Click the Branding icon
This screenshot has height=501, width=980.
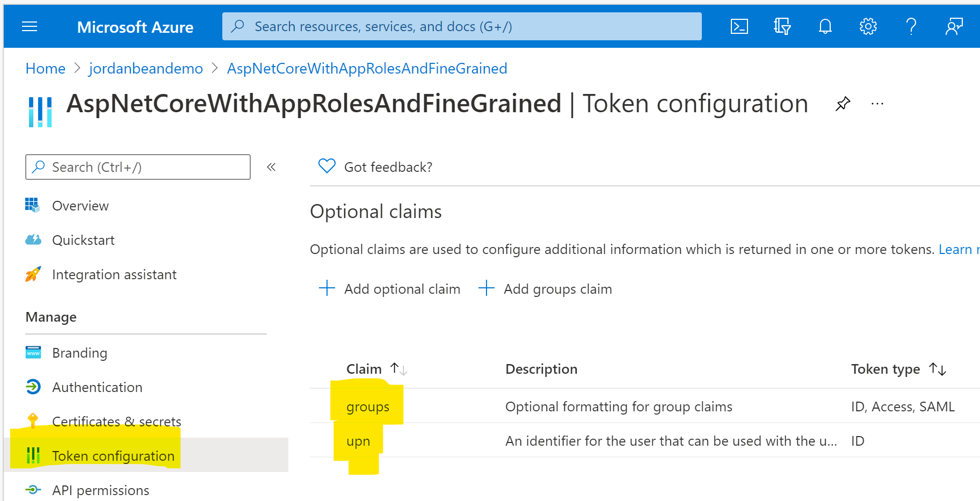tap(33, 352)
